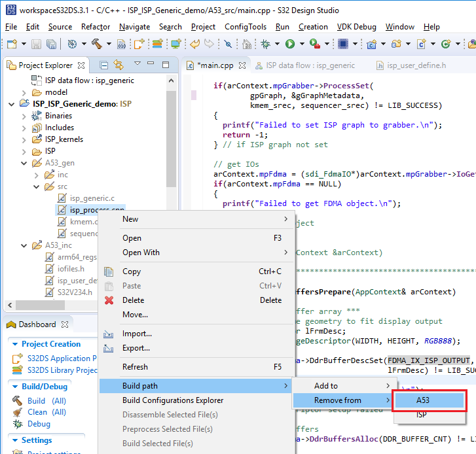Click the hammer Build icon in toolbar
This screenshot has height=454, width=476.
(96, 44)
